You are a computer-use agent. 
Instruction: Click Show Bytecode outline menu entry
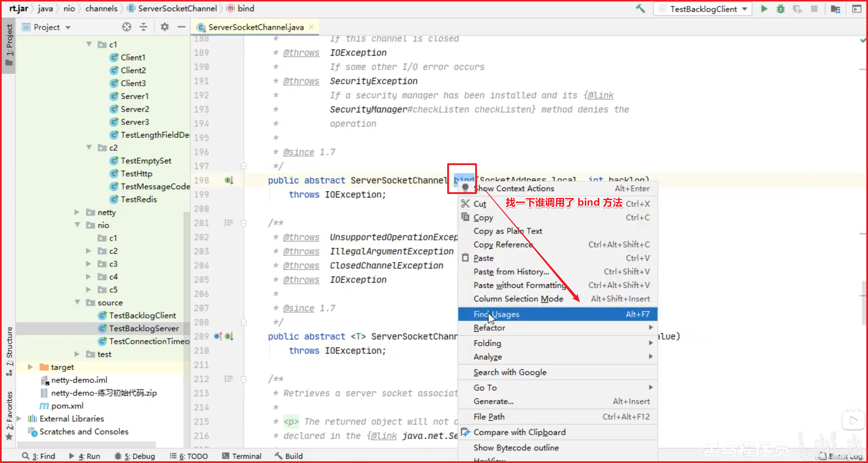coord(558,447)
